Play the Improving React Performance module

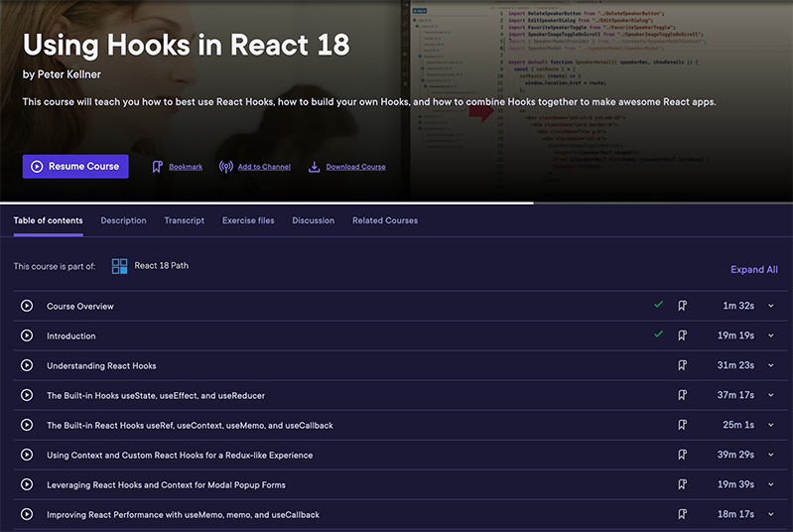(x=27, y=515)
